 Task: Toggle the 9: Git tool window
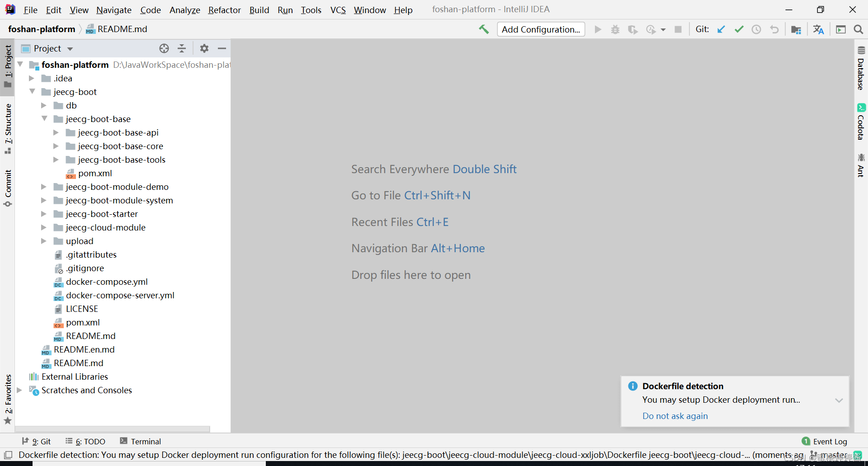point(37,442)
